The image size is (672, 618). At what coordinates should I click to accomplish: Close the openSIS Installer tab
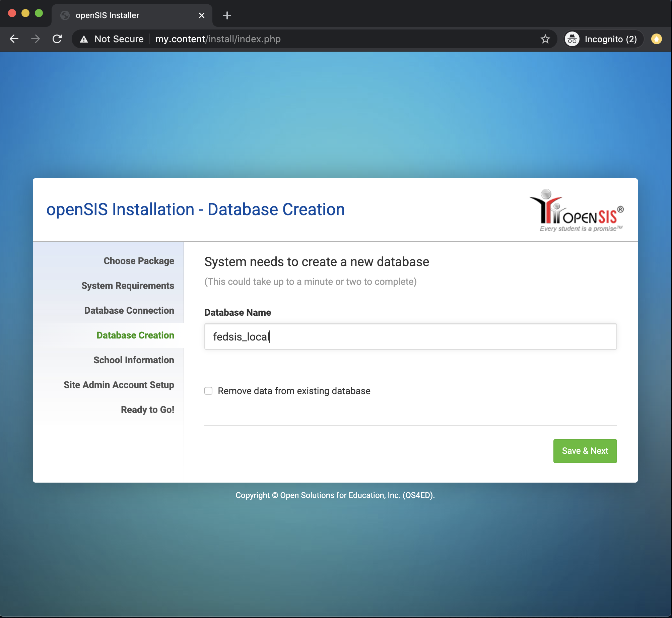coord(201,15)
